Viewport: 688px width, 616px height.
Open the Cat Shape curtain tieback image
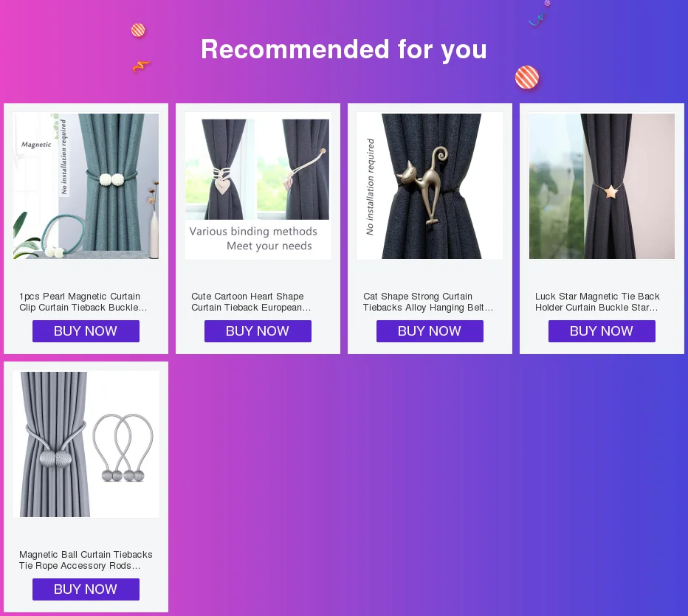[x=430, y=186]
